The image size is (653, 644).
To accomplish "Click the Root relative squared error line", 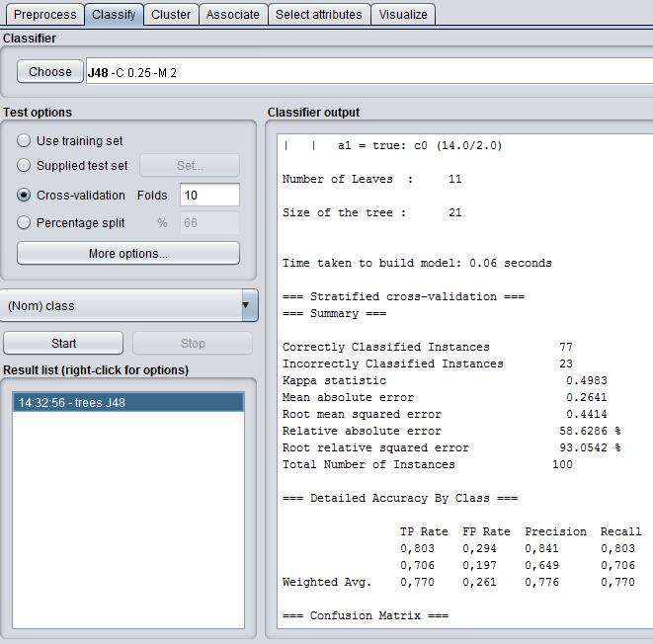I will (x=451, y=447).
